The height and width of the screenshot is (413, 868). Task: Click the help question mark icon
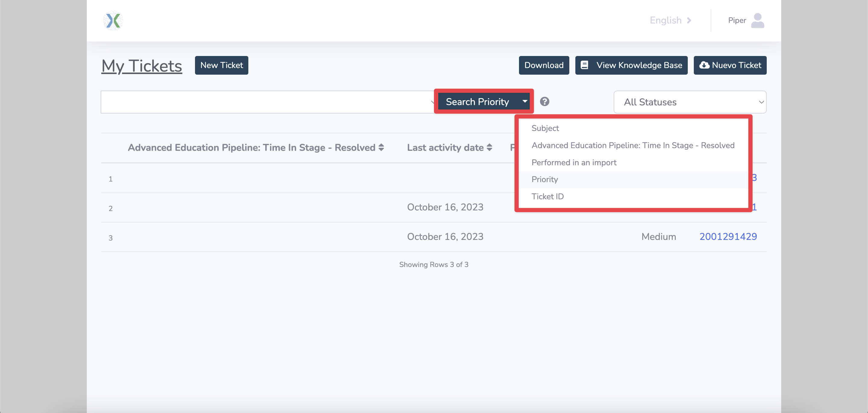point(545,102)
